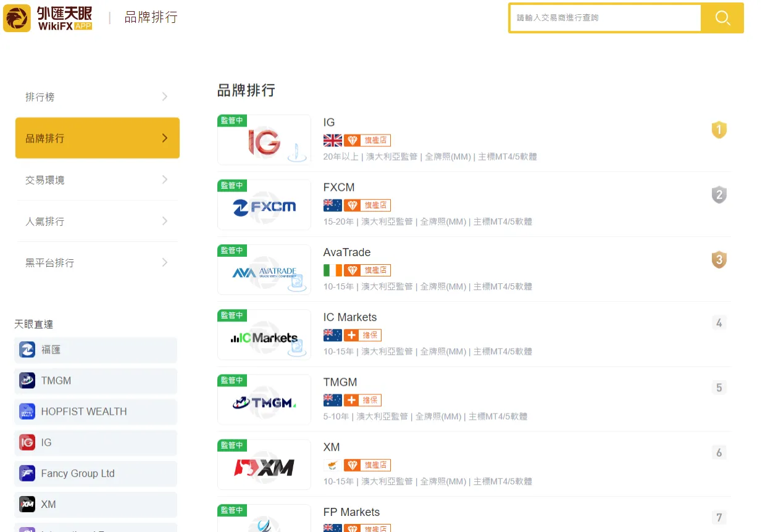The height and width of the screenshot is (532, 773).
Task: Open TMGM shortcut in 天眼直達
Action: click(x=96, y=381)
